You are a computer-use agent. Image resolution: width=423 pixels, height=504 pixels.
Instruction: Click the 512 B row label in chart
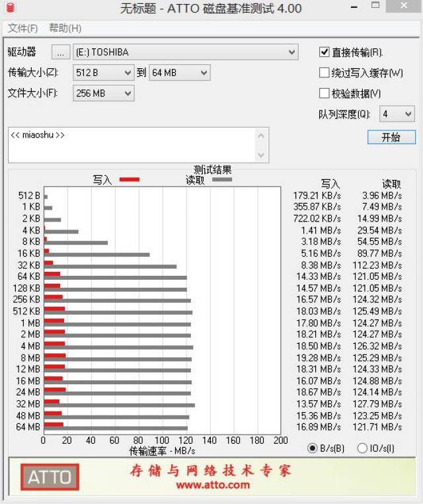[29, 196]
